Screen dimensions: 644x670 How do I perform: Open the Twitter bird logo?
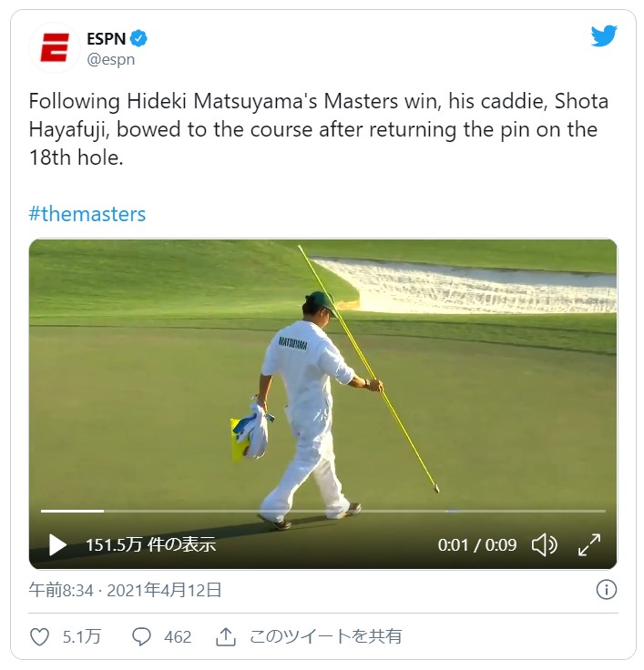point(604,36)
